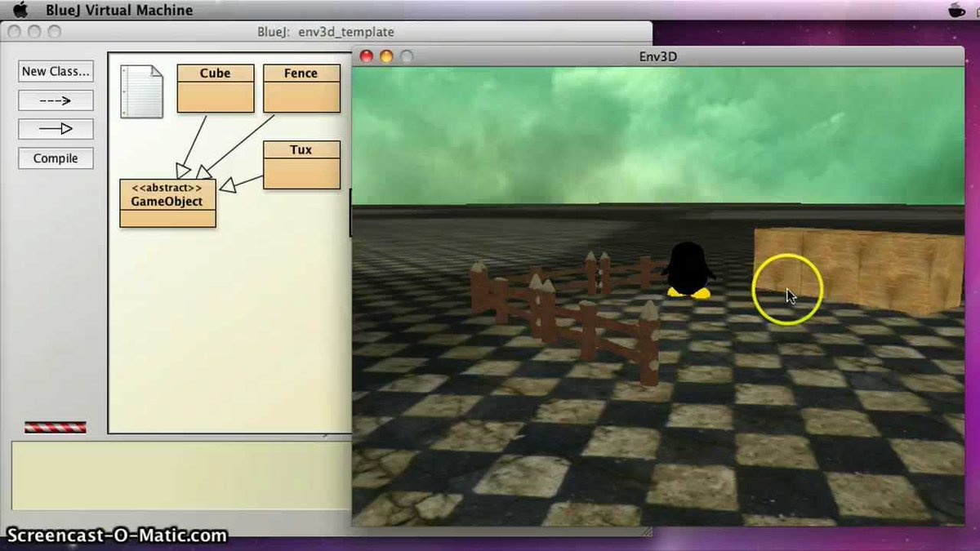Focus the env3d_template window title bar

[x=327, y=31]
